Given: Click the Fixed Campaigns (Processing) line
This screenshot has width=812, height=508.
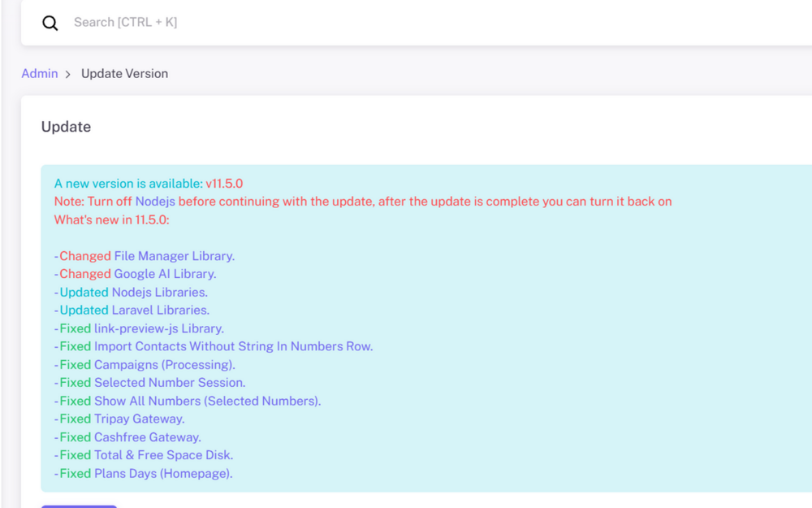Looking at the screenshot, I should click(x=145, y=365).
